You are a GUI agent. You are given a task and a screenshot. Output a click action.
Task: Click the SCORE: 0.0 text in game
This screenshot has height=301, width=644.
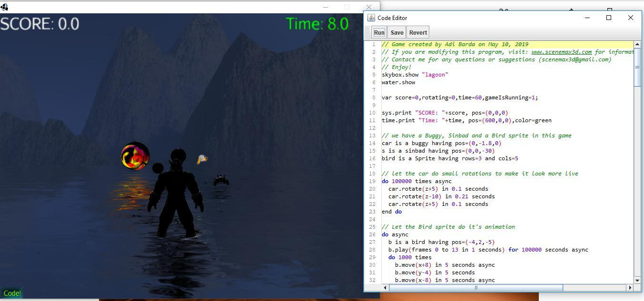40,24
